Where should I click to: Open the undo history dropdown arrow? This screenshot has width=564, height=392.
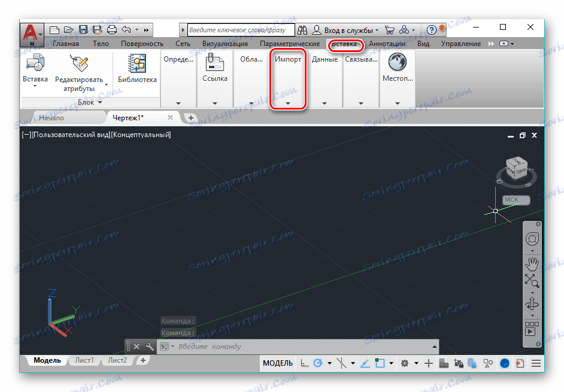pos(137,30)
